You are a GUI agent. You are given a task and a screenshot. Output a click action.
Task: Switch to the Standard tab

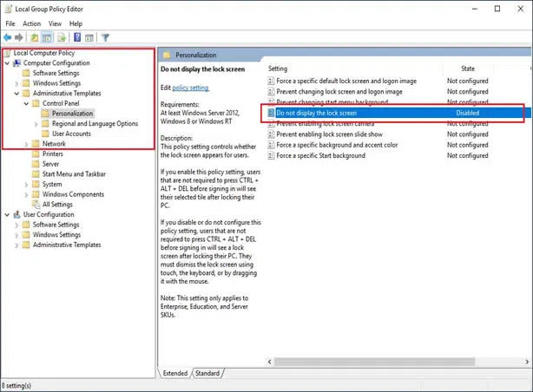(x=207, y=373)
